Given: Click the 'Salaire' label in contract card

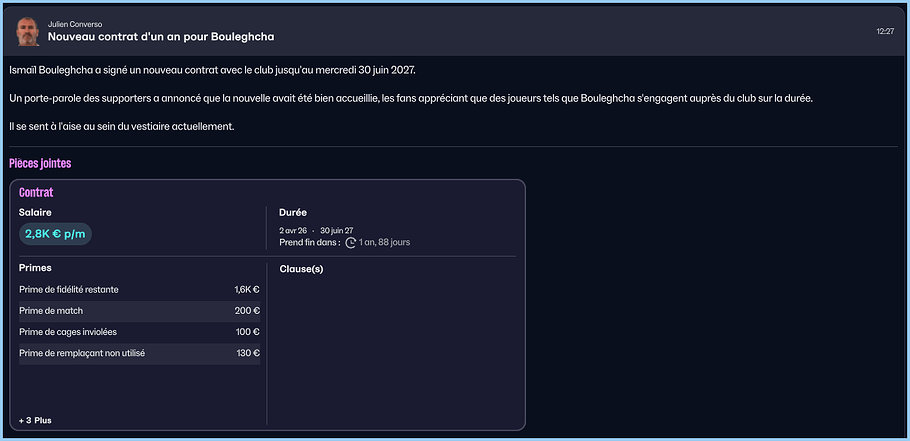Looking at the screenshot, I should tap(35, 212).
